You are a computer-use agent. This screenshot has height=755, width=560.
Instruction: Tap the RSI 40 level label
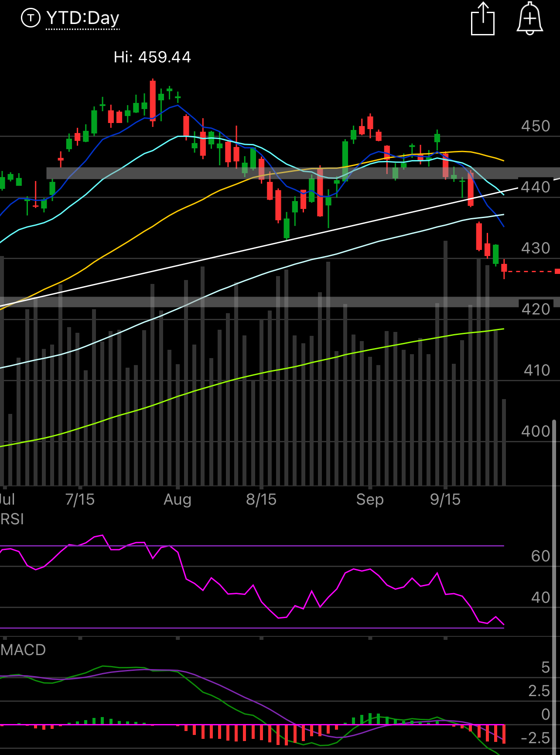click(x=541, y=598)
